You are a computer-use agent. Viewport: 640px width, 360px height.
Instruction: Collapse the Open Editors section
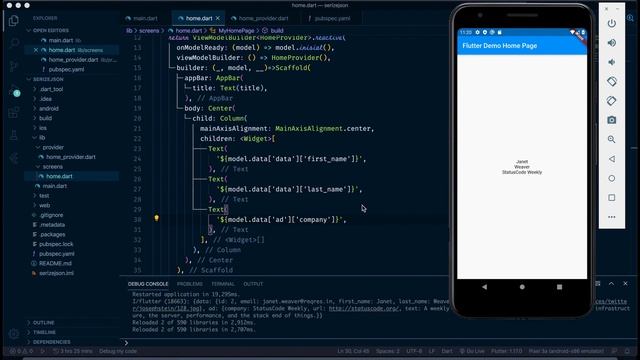pos(51,31)
